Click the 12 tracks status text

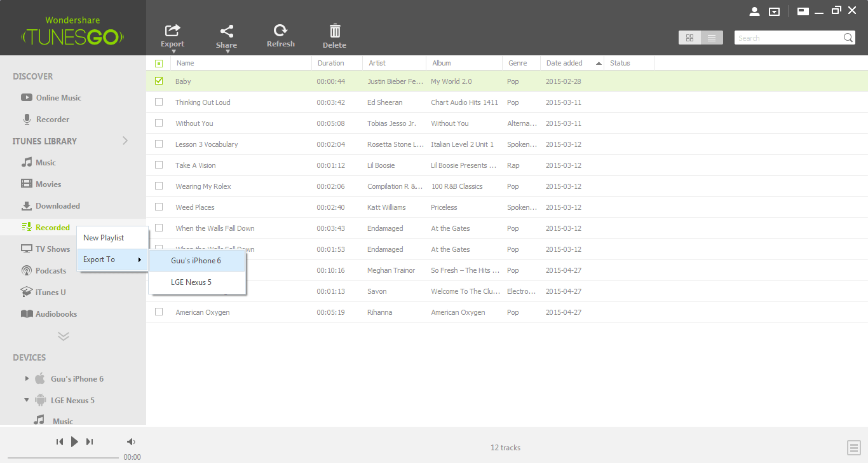point(505,448)
